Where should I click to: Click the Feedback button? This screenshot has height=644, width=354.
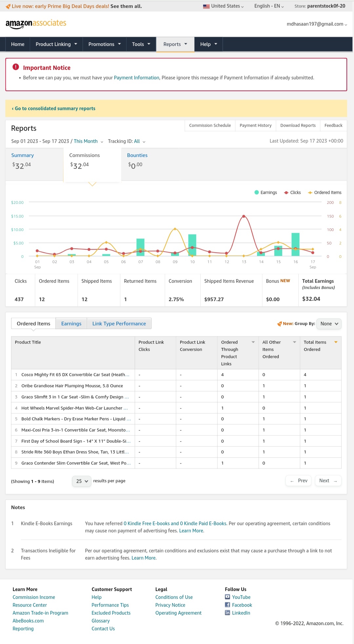click(333, 125)
